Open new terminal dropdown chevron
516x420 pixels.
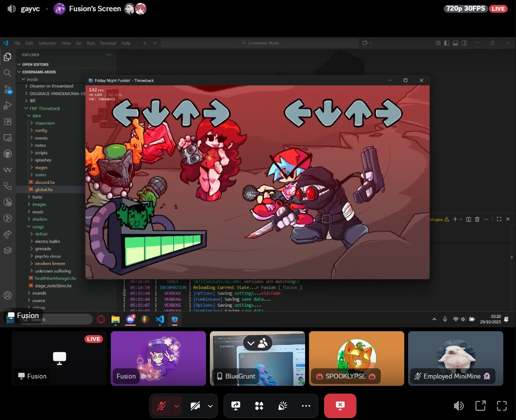(x=461, y=219)
